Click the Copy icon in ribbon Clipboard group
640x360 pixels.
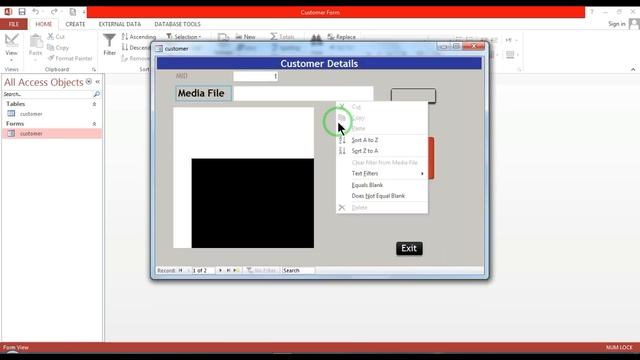[x=51, y=48]
